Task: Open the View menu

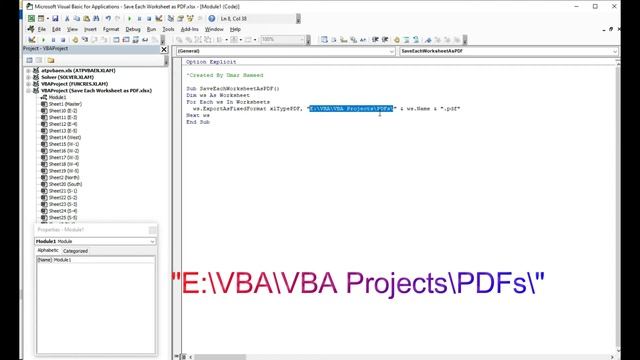Action: pyautogui.click(x=72, y=29)
